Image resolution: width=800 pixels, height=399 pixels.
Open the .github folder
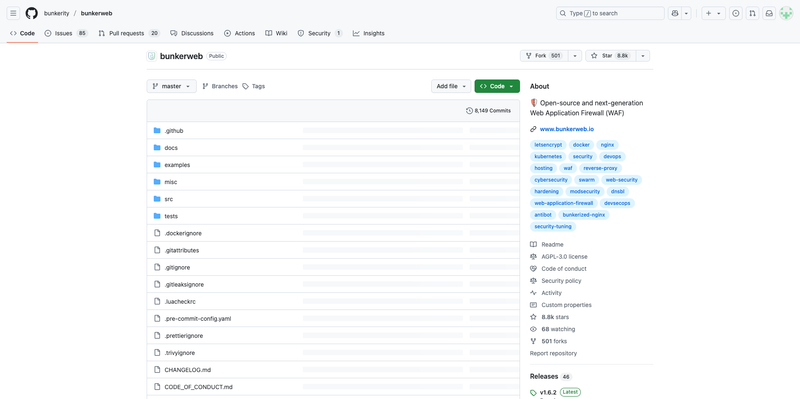(x=173, y=131)
